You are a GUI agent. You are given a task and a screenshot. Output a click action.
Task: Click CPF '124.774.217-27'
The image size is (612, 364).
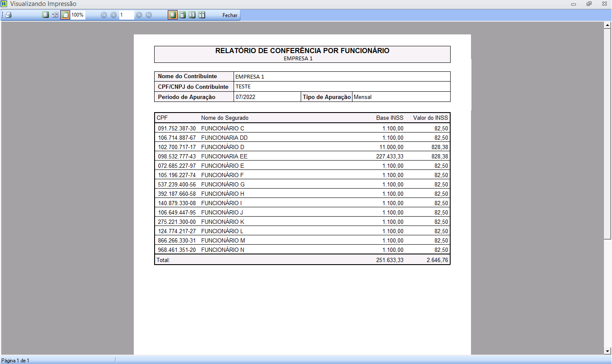tap(177, 231)
